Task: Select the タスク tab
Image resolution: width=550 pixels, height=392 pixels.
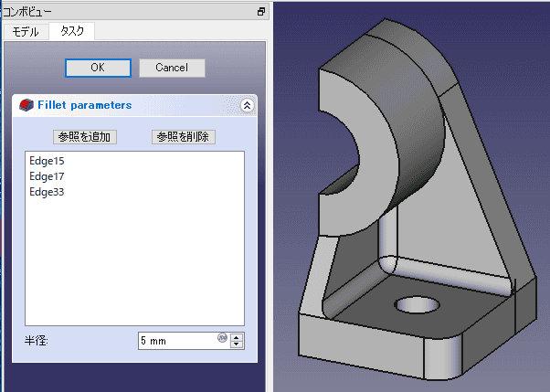Action: click(x=72, y=31)
